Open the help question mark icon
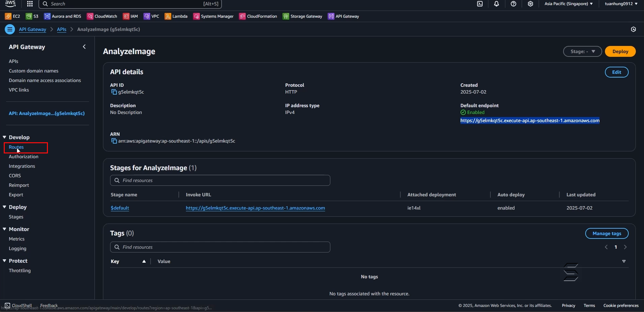 (x=514, y=4)
